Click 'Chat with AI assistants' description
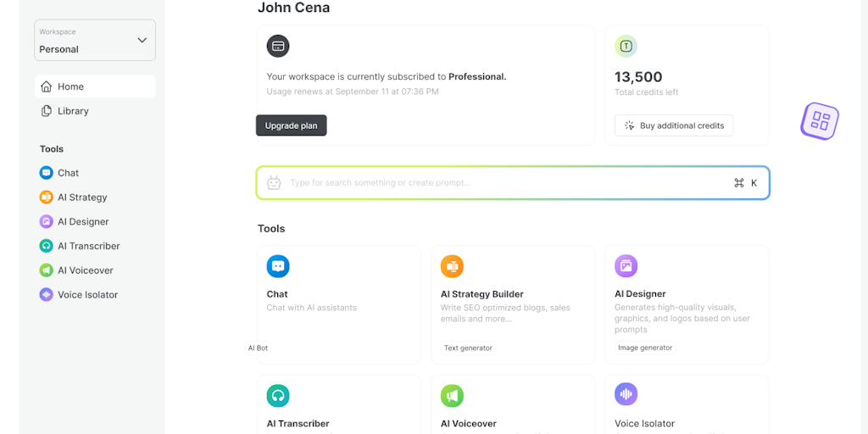 312,308
